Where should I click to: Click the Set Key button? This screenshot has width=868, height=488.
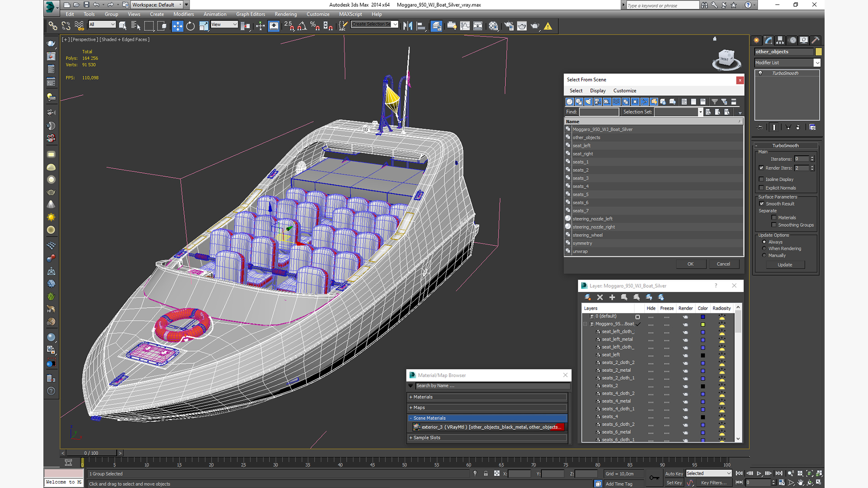coord(674,483)
